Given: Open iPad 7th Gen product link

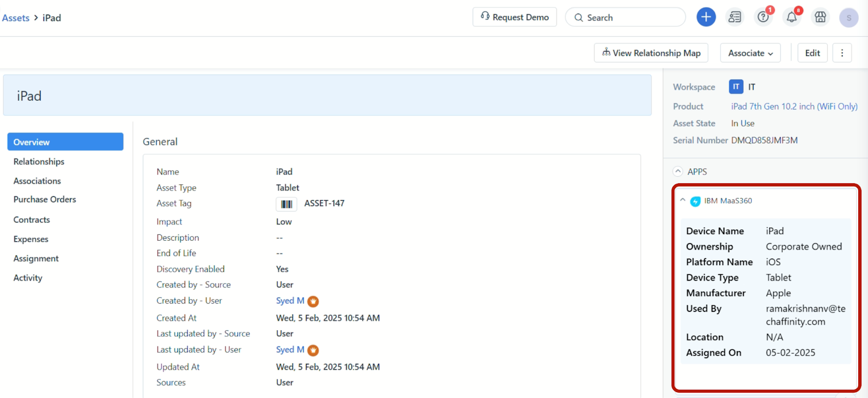Looking at the screenshot, I should click(794, 106).
